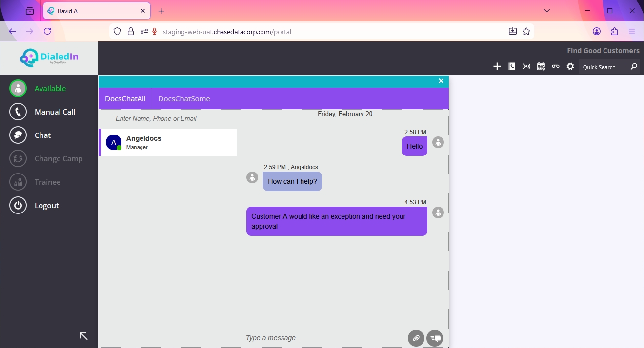Select the DocsChatAll tab

coord(125,99)
